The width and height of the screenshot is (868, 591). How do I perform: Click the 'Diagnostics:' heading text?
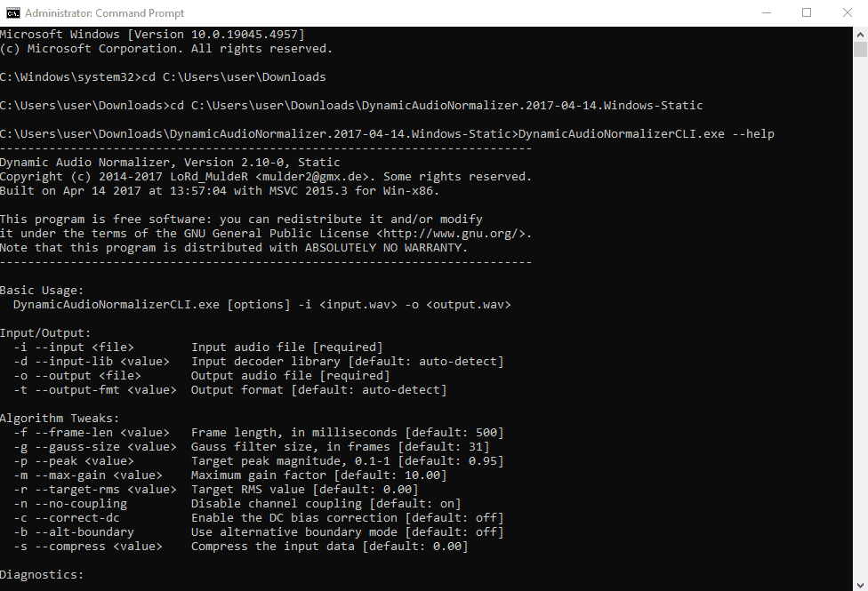tap(42, 575)
